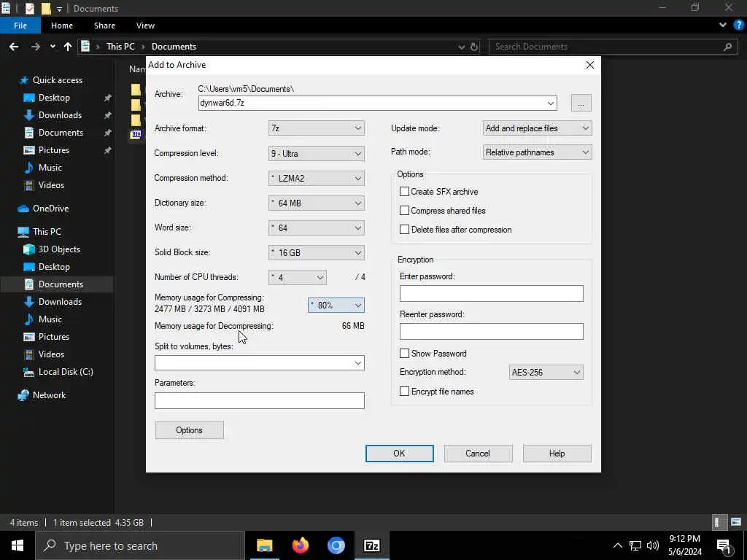Go forward in Explorer navigation
747x560 pixels.
35,47
